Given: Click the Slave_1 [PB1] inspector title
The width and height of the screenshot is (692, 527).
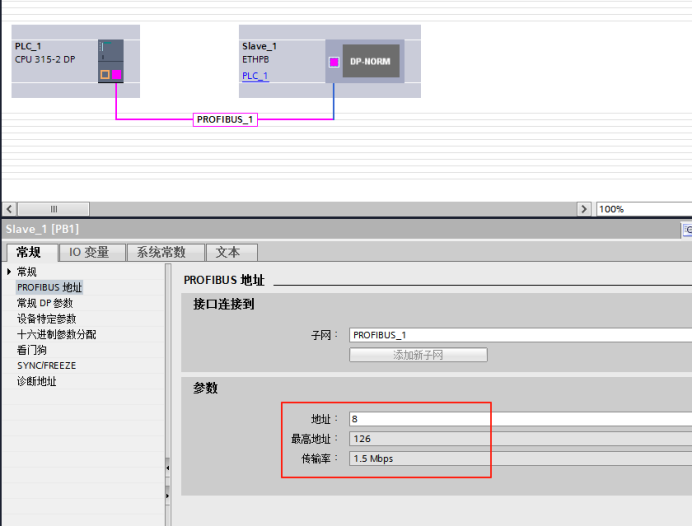Looking at the screenshot, I should (x=42, y=229).
